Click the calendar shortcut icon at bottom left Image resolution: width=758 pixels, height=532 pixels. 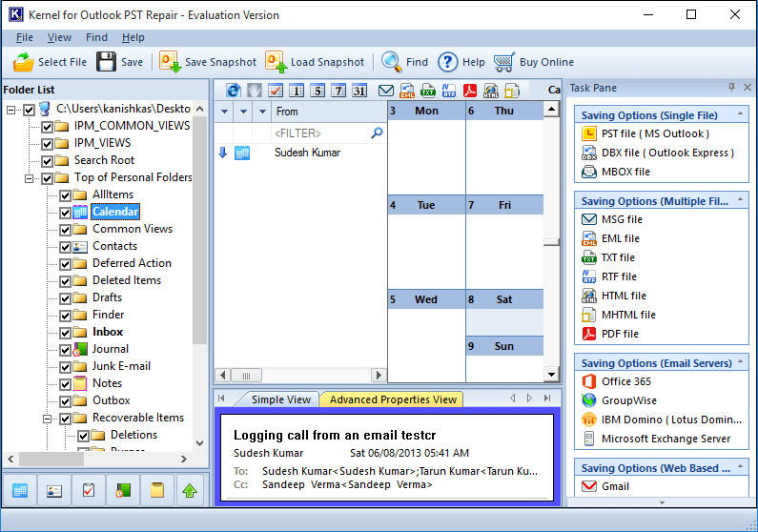tap(20, 490)
